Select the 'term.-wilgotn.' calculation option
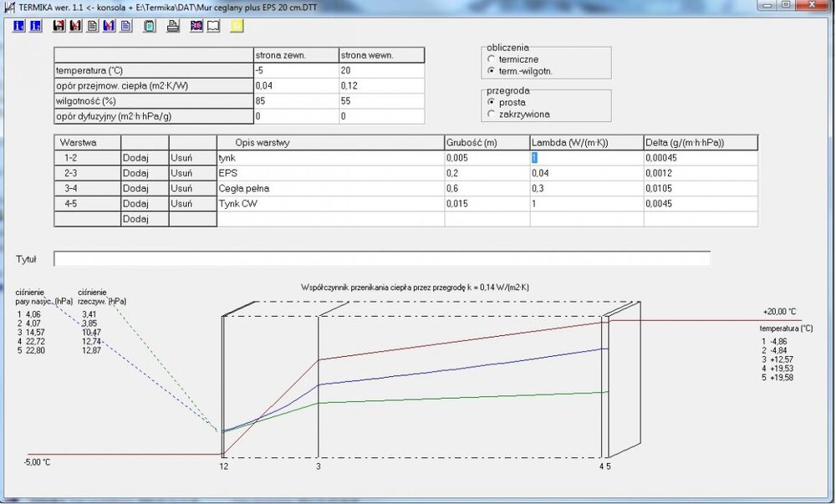Viewport: 836px width, 504px height. (x=492, y=71)
